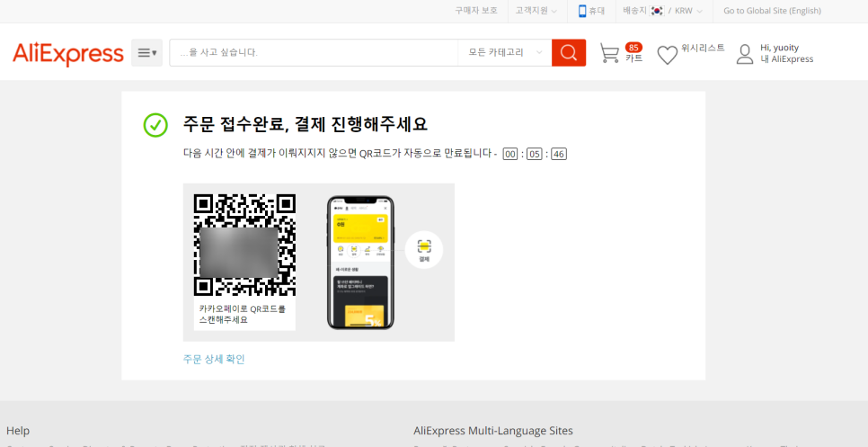Screen dimensions: 868x447
Task: Open the hamburger category menu button
Action: tap(146, 53)
